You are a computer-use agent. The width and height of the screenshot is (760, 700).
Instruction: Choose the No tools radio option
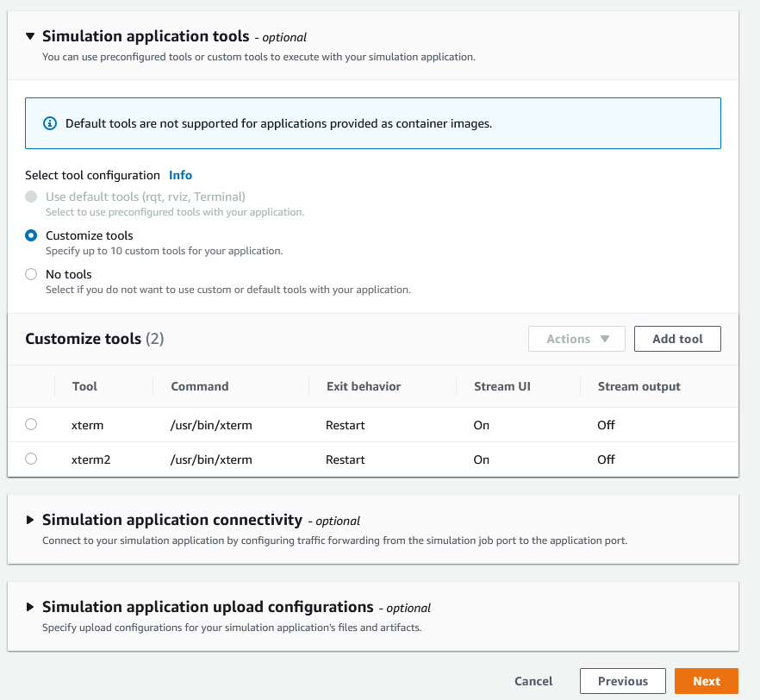(31, 274)
